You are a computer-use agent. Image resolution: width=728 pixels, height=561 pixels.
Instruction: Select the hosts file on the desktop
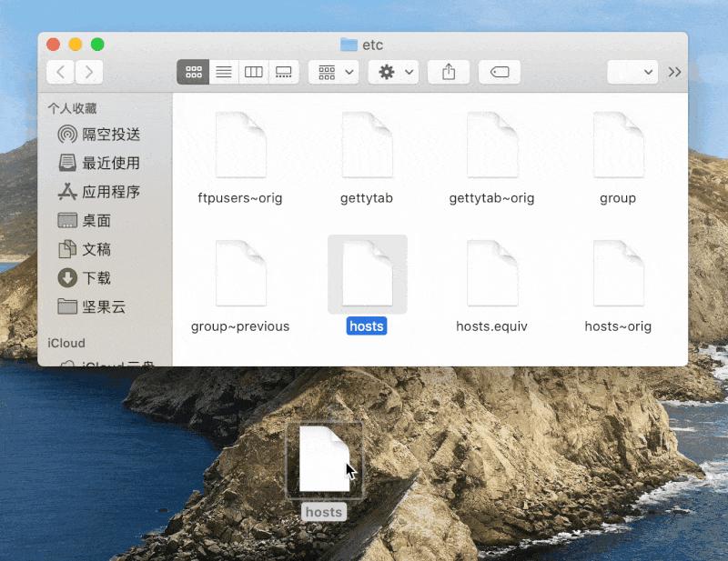(325, 459)
